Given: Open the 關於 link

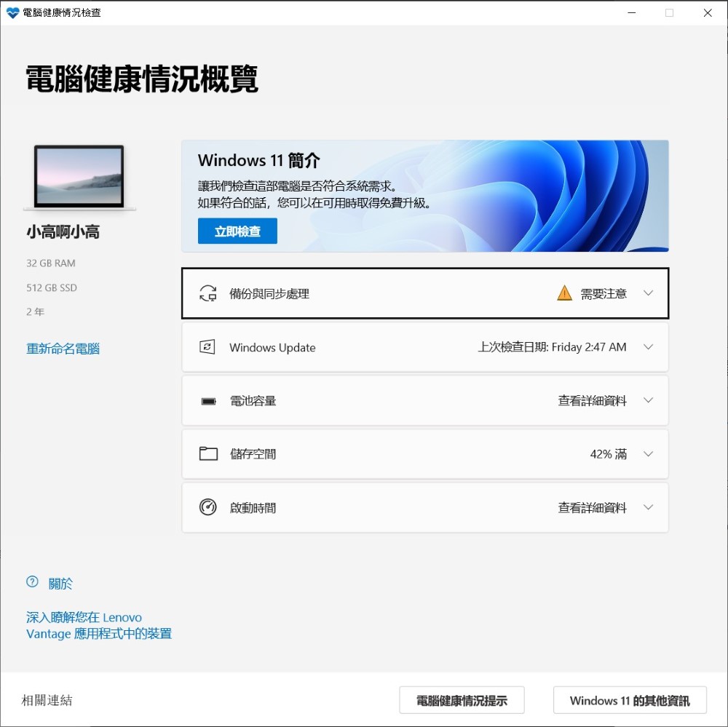Looking at the screenshot, I should coord(60,583).
